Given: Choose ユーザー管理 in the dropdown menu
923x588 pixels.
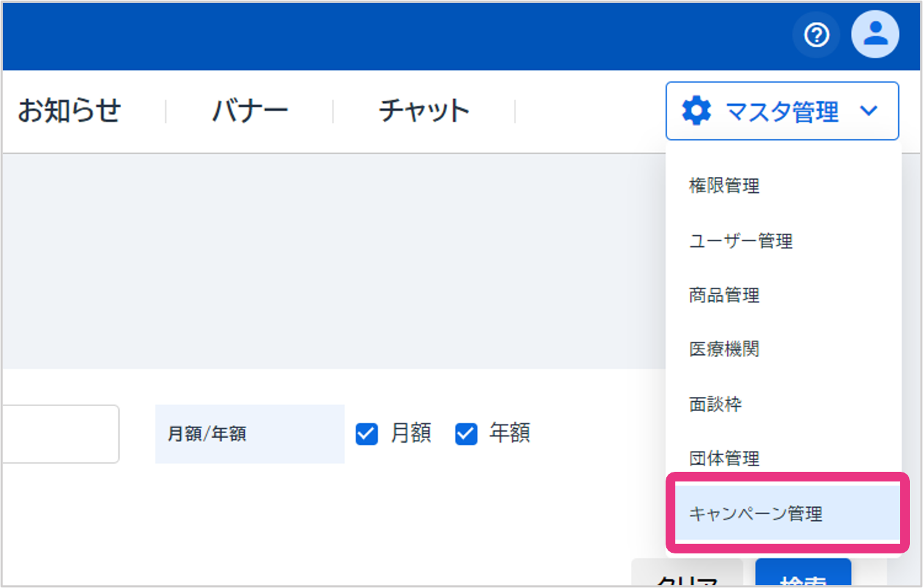Looking at the screenshot, I should [741, 241].
